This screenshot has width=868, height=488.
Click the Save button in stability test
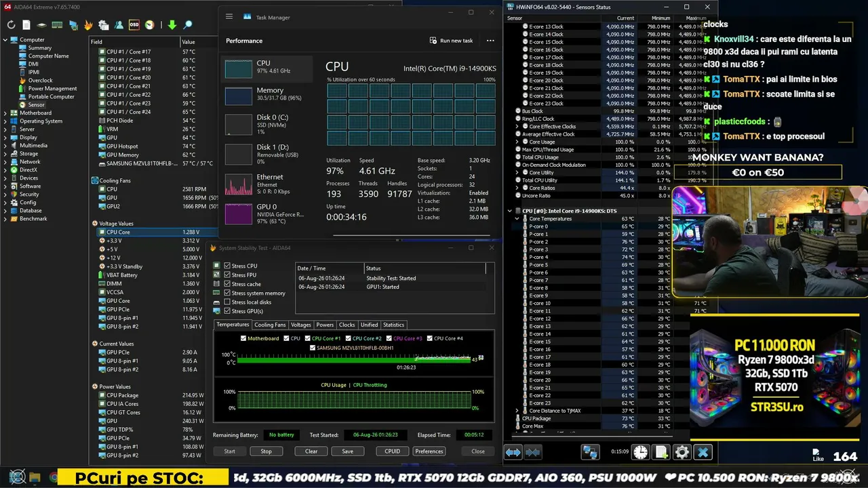347,451
